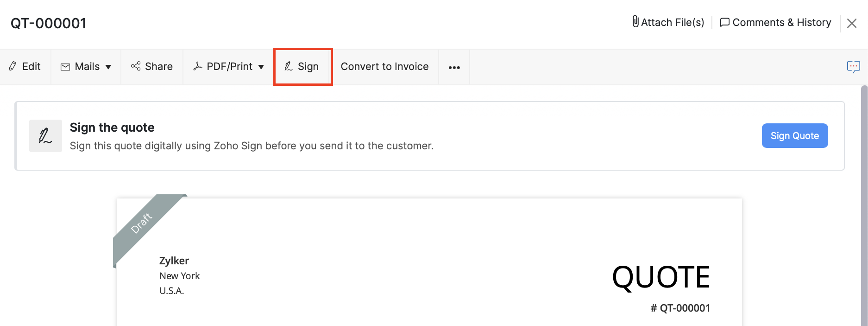The height and width of the screenshot is (326, 868).
Task: Click the PDF/Print acrobat icon
Action: point(198,66)
